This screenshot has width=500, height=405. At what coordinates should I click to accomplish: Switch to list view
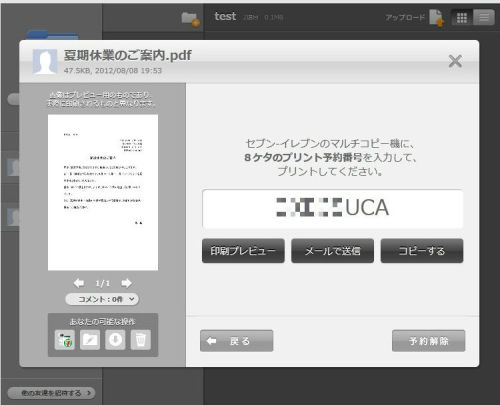tap(484, 18)
